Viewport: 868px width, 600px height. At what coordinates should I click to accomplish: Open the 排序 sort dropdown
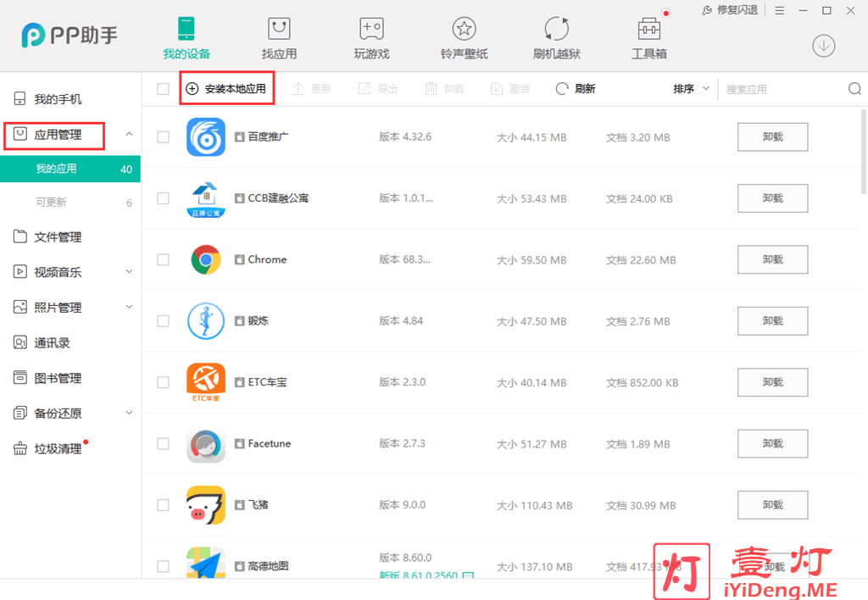pos(691,89)
